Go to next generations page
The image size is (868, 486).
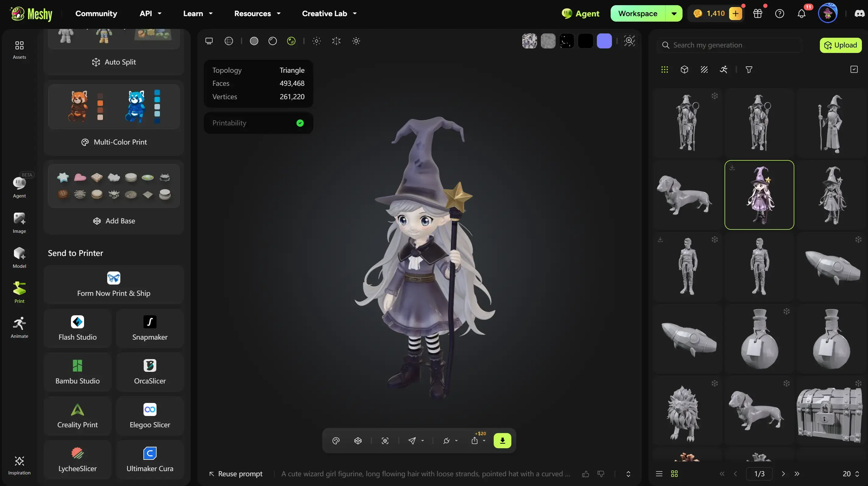pos(783,474)
